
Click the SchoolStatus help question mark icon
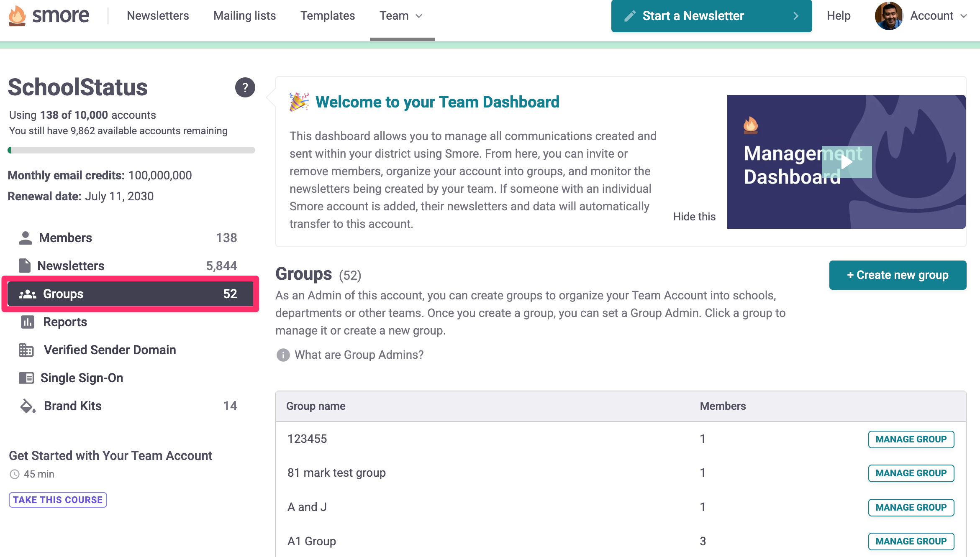pos(245,87)
